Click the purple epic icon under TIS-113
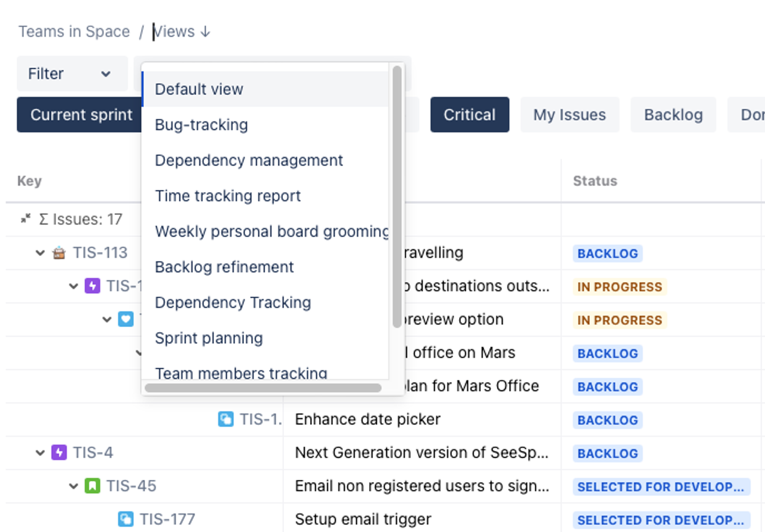Viewport: 765px width, 532px height. [92, 286]
